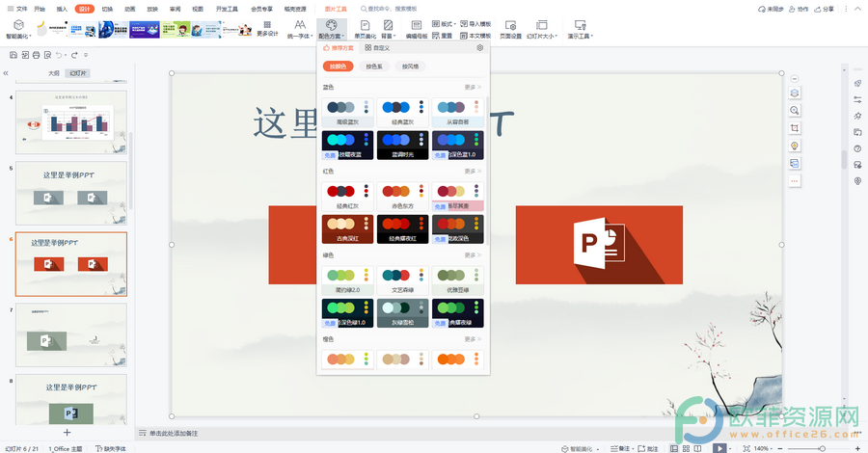
Task: Start slideshow with play button
Action: [719, 448]
